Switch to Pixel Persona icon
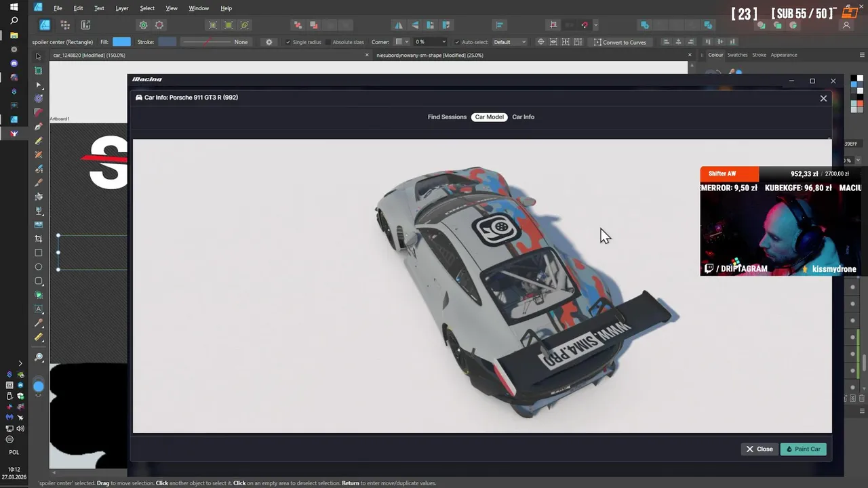 65,25
